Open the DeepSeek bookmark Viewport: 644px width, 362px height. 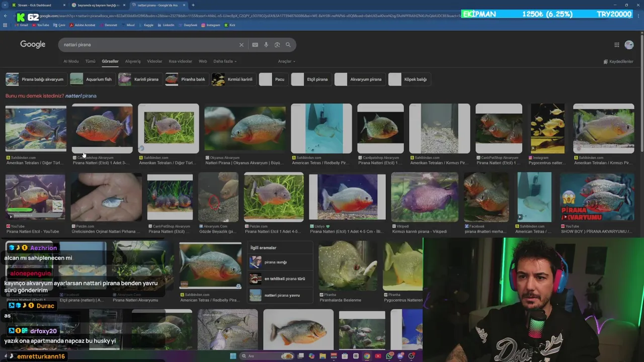point(188,25)
